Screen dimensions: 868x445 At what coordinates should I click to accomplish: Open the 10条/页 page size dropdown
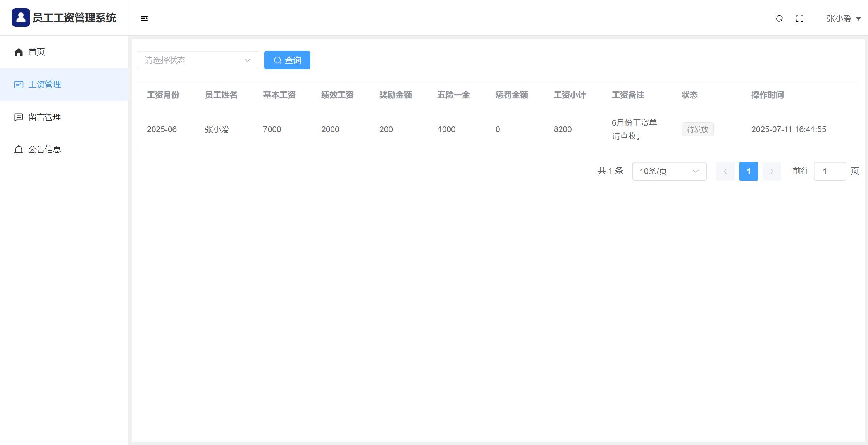pyautogui.click(x=669, y=171)
